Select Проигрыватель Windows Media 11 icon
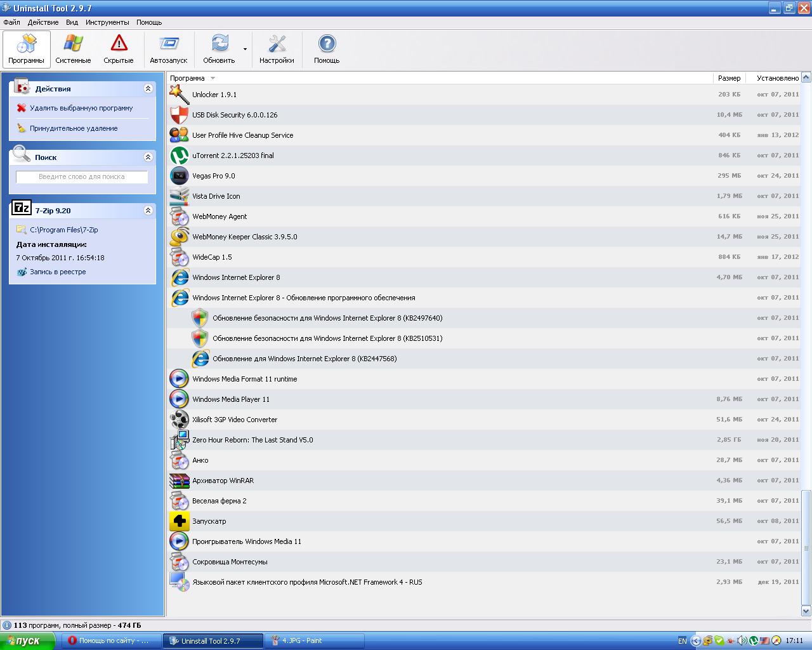812x650 pixels. (180, 541)
